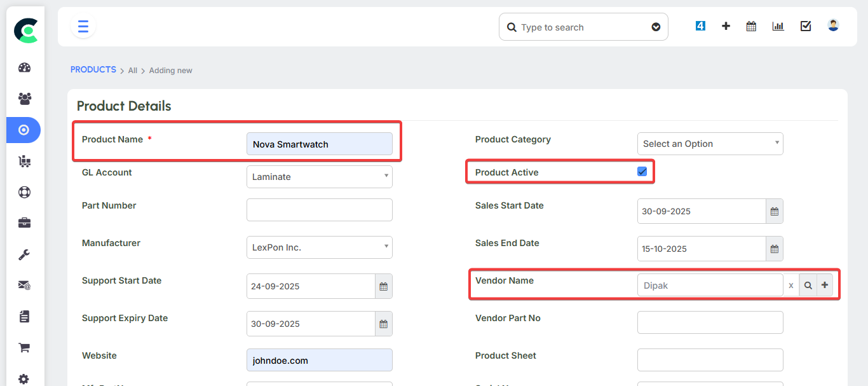The image size is (868, 386).
Task: Open the top bar calendar icon
Action: (x=751, y=27)
